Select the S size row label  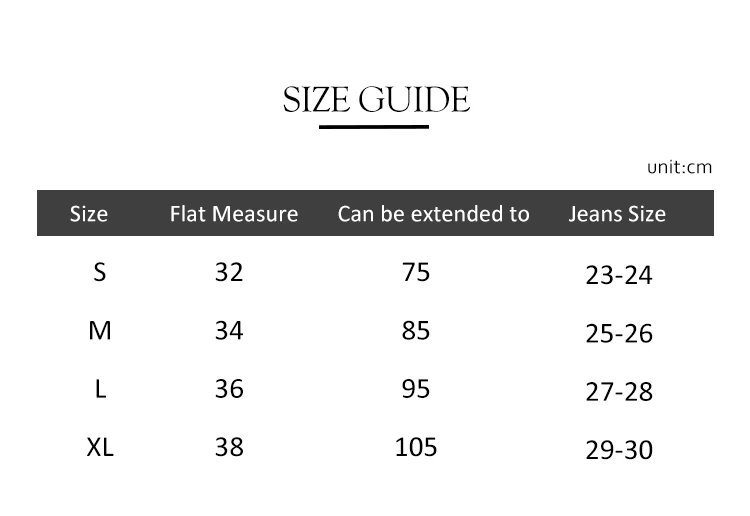[99, 272]
